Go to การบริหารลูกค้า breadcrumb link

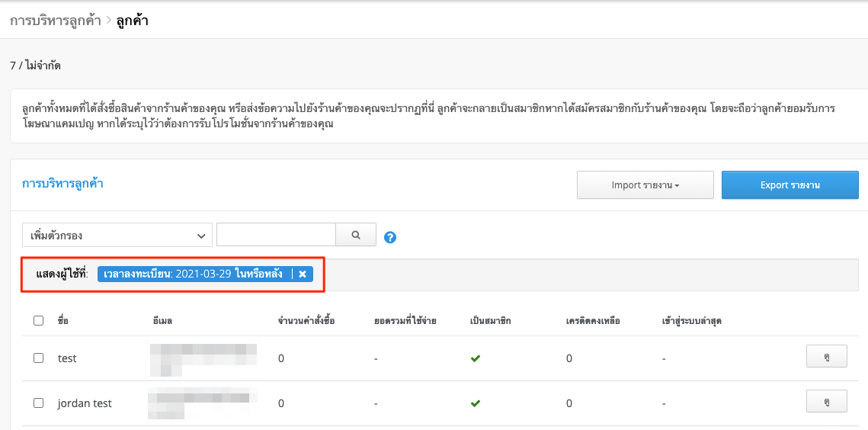[x=56, y=21]
